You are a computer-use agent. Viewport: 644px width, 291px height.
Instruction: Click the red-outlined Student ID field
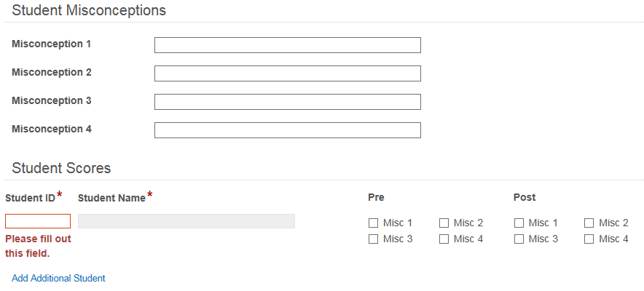point(38,221)
